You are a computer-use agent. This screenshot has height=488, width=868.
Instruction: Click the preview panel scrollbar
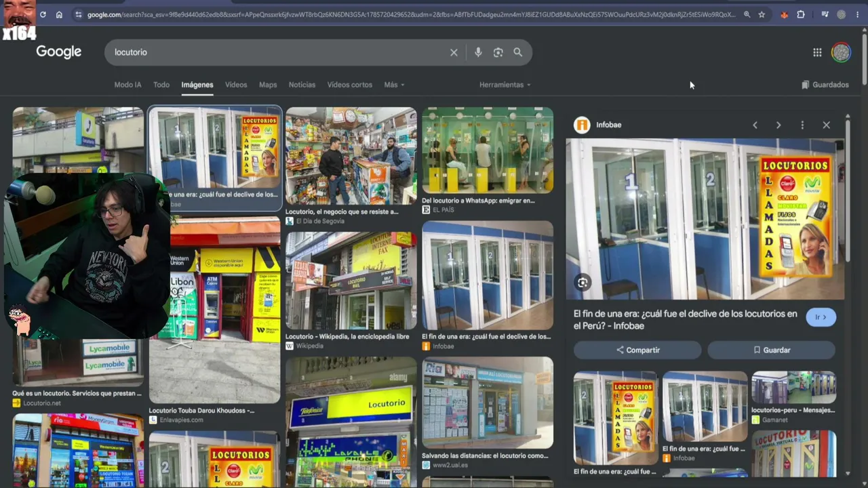[847, 190]
